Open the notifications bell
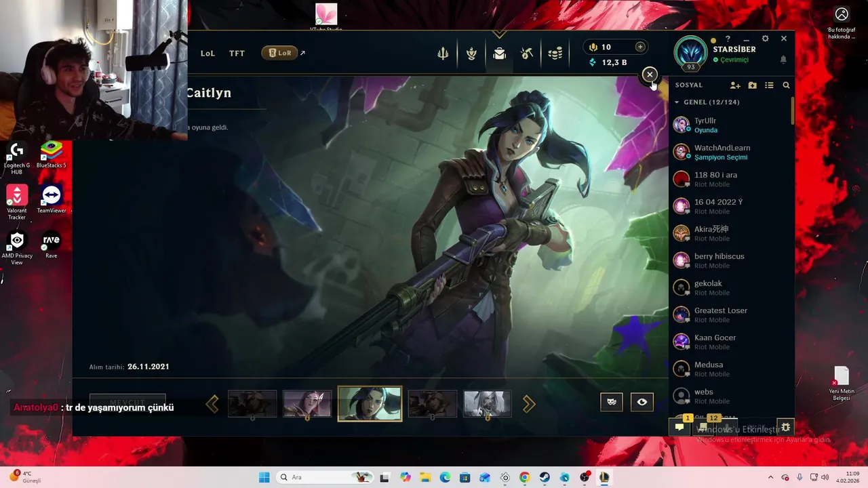This screenshot has height=488, width=868. click(783, 60)
